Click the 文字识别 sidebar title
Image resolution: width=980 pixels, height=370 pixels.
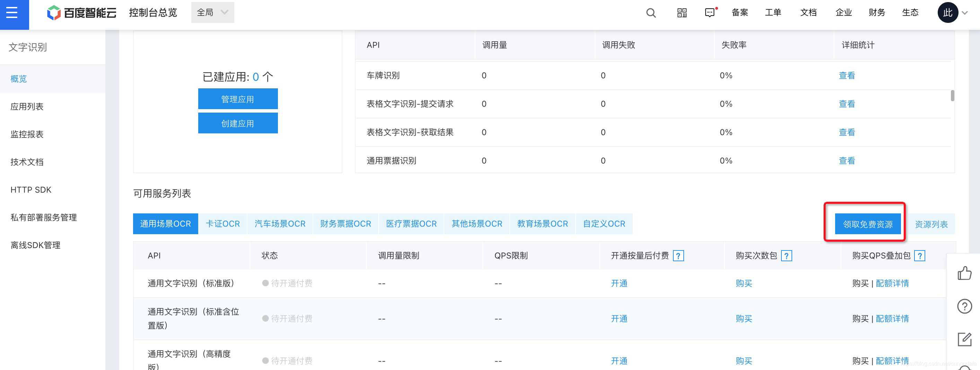click(x=28, y=47)
